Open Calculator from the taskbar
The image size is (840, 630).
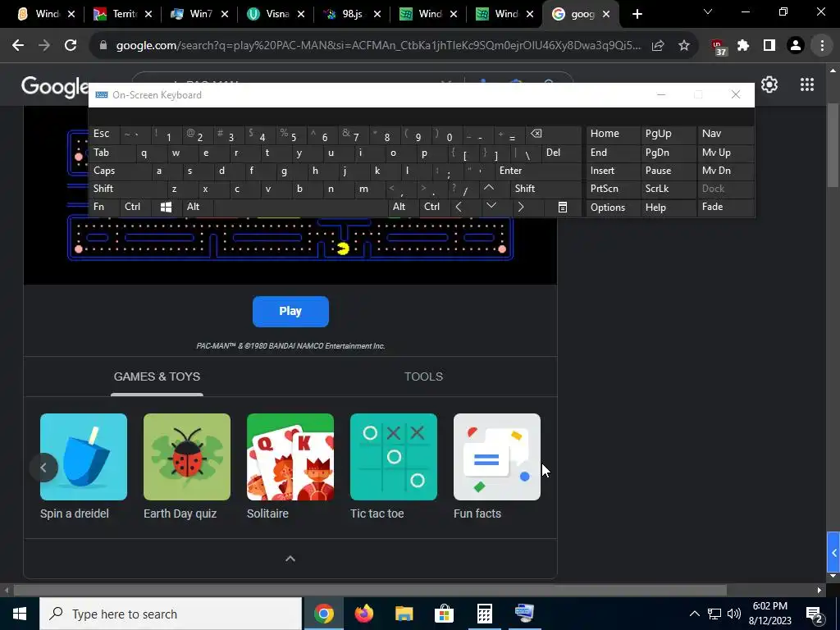click(484, 613)
